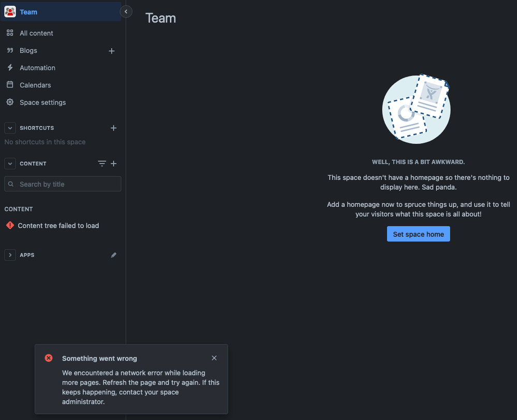Viewport: 517px width, 420px height.
Task: Click the All content grid icon
Action: pyautogui.click(x=10, y=33)
